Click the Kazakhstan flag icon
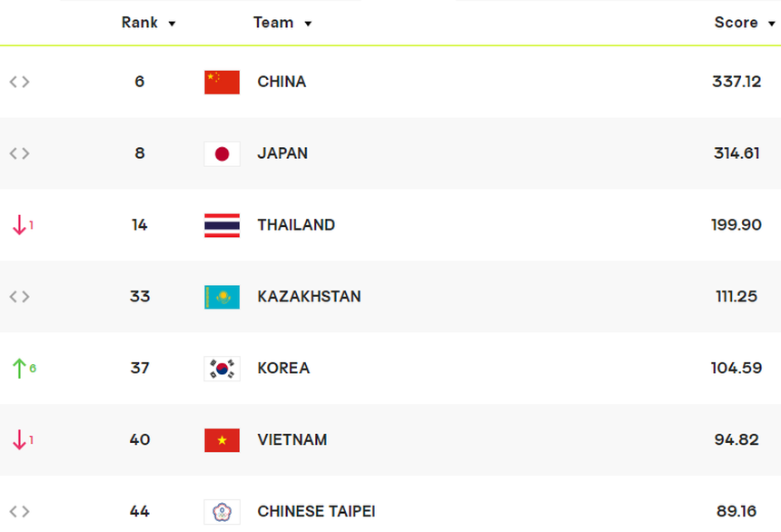Screen dimensions: 781x532 [222, 297]
